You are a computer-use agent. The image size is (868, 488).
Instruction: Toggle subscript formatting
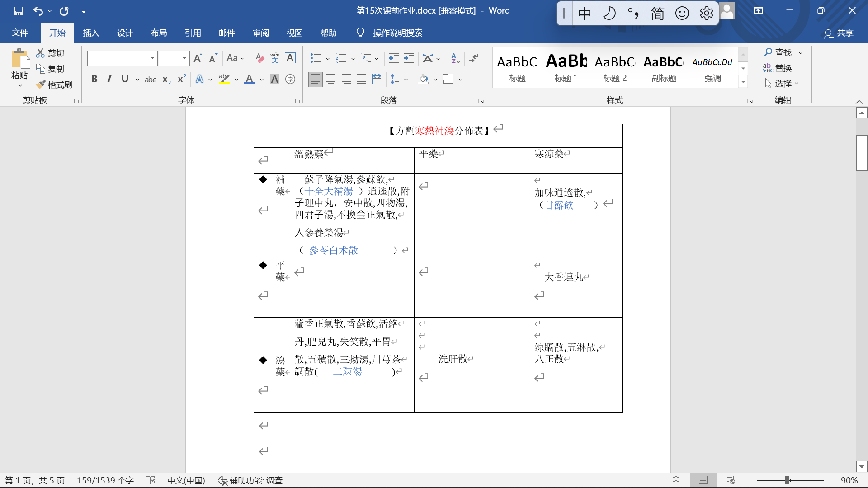tap(166, 80)
